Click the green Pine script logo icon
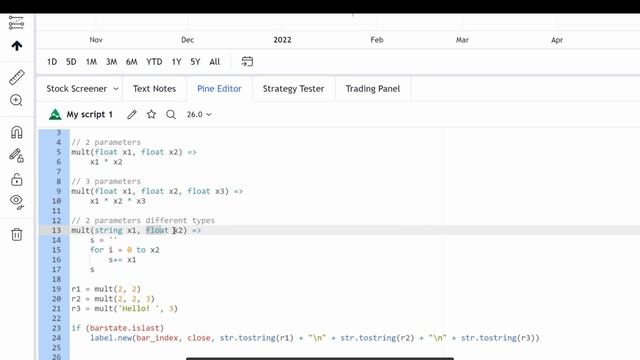The height and width of the screenshot is (360, 640). (x=55, y=114)
